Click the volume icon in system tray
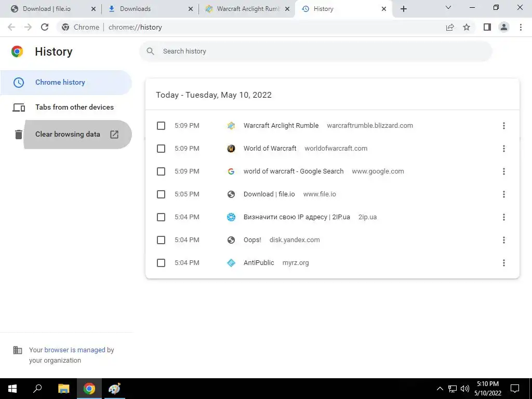This screenshot has height=399, width=532. [465, 389]
